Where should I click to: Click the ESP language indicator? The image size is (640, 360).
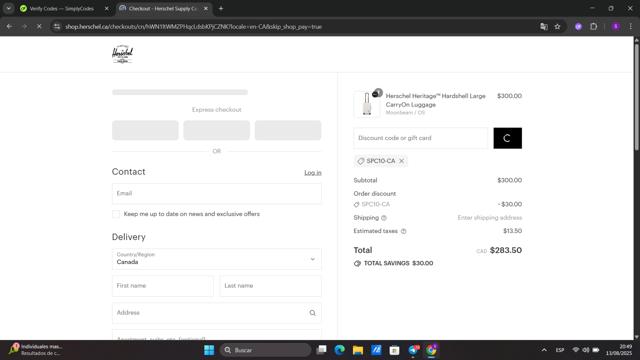coord(560,350)
